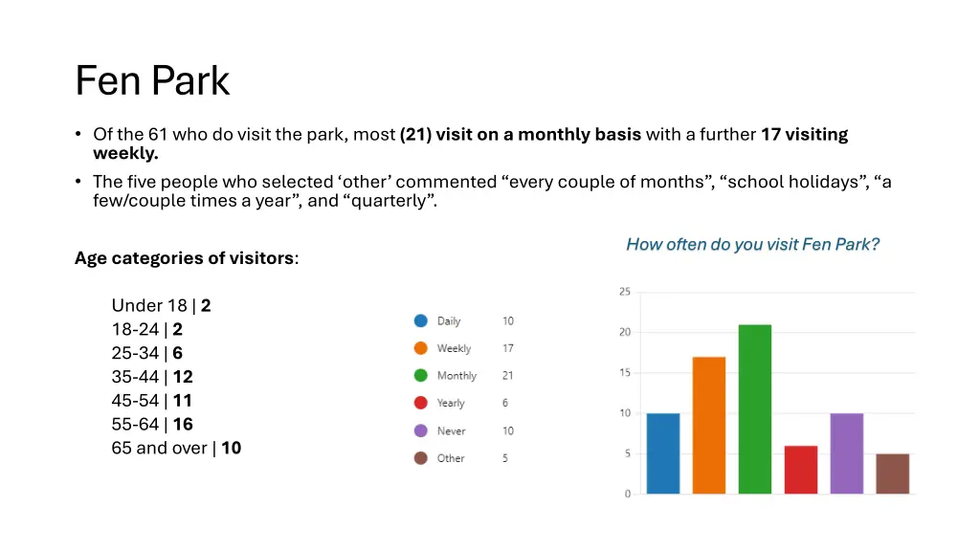Click the 55-64 age category line

(x=152, y=424)
